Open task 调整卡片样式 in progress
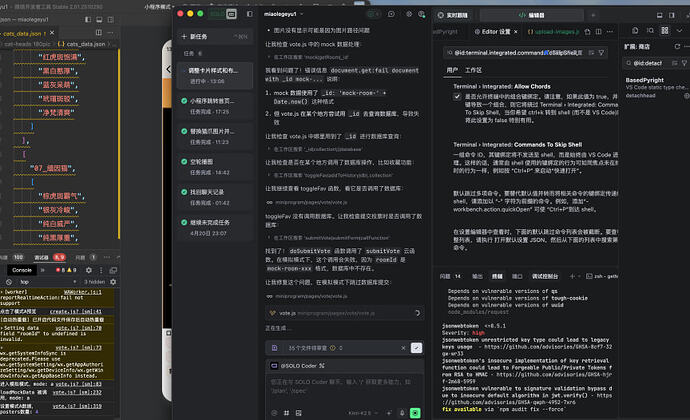 pyautogui.click(x=215, y=75)
